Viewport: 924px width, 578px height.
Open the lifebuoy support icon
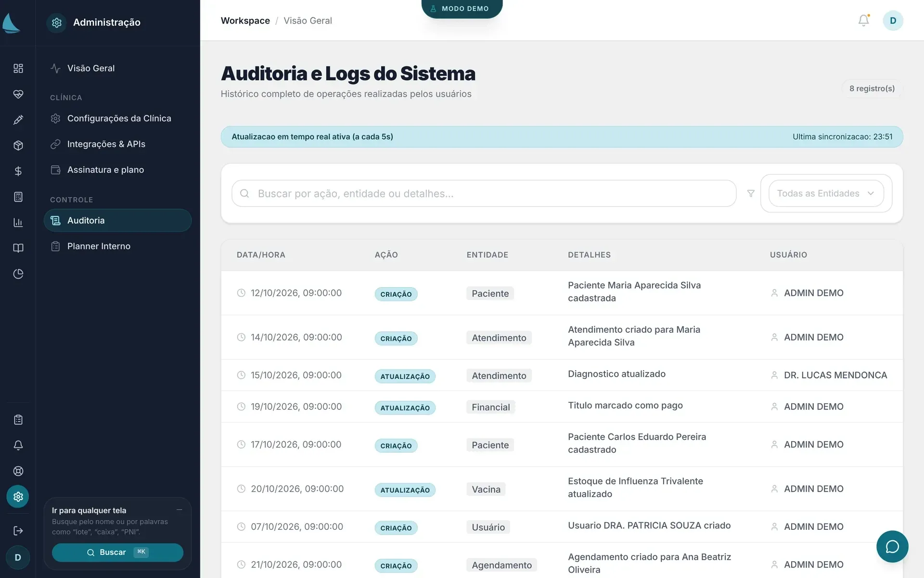click(x=18, y=471)
